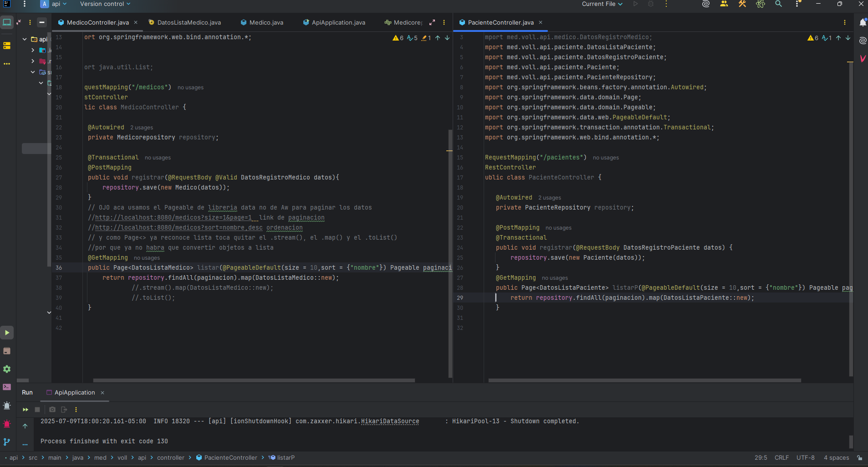Image resolution: width=868 pixels, height=467 pixels.
Task: Expand the split editor icon in left tab bar
Action: [x=432, y=22]
